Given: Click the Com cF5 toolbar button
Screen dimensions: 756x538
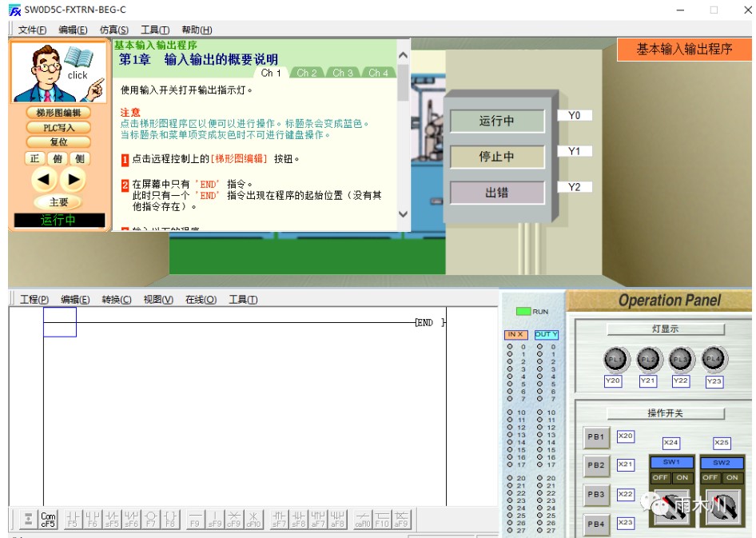Looking at the screenshot, I should click(x=48, y=519).
